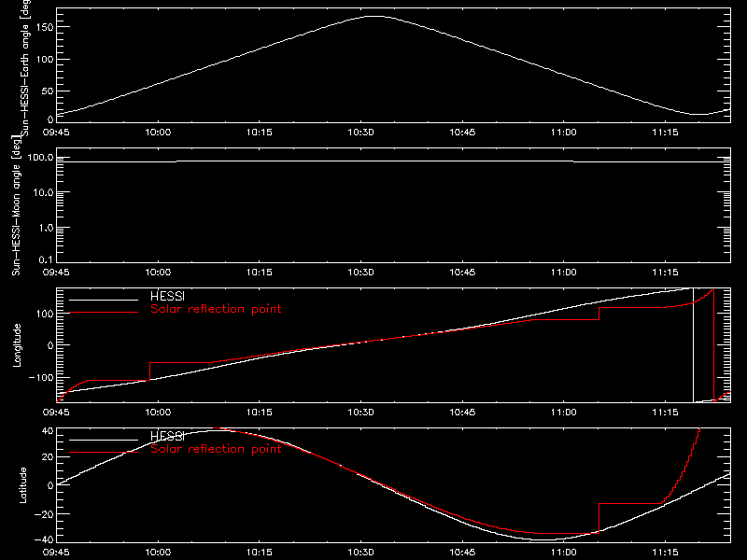Screen dimensions: 747x560
Task: Click red legend line in Latitude plot
Action: [x=104, y=453]
